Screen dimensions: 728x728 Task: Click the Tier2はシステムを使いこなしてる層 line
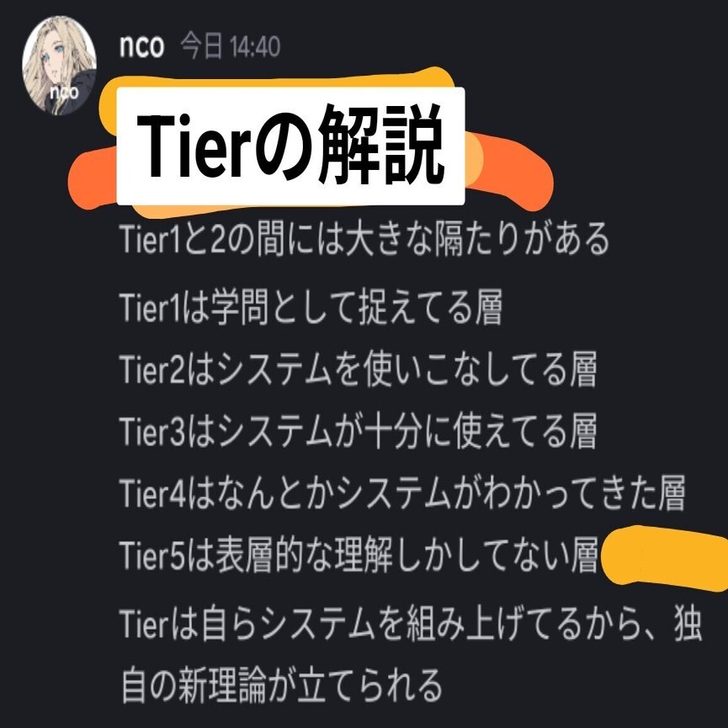click(x=358, y=369)
